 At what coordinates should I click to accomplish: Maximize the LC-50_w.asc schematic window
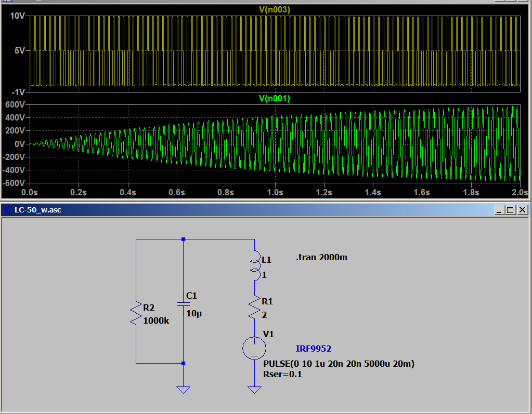coord(510,210)
